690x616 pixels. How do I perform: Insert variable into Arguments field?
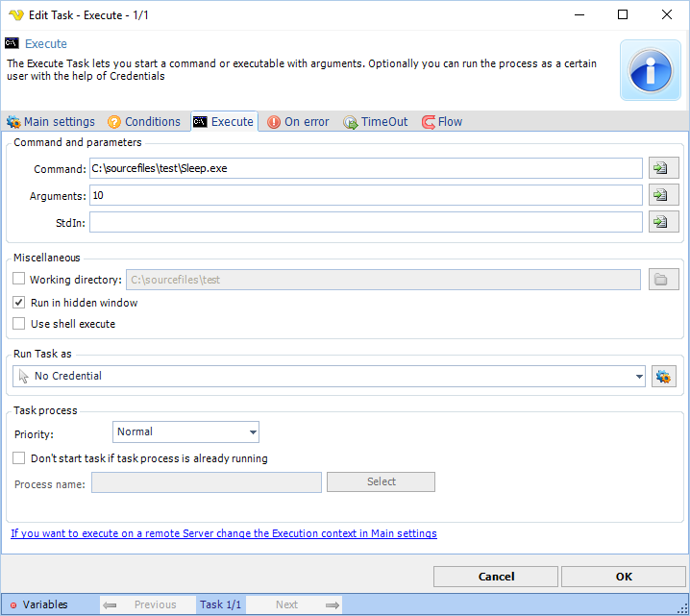664,195
